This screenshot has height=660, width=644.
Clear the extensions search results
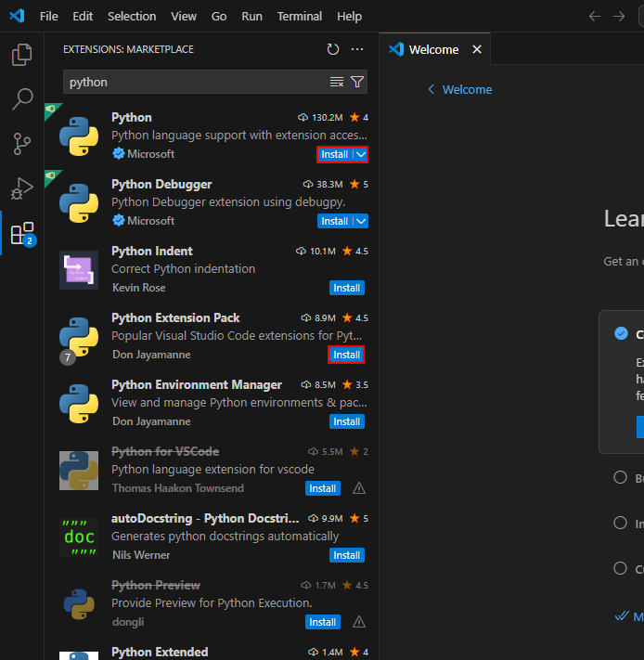tap(337, 82)
